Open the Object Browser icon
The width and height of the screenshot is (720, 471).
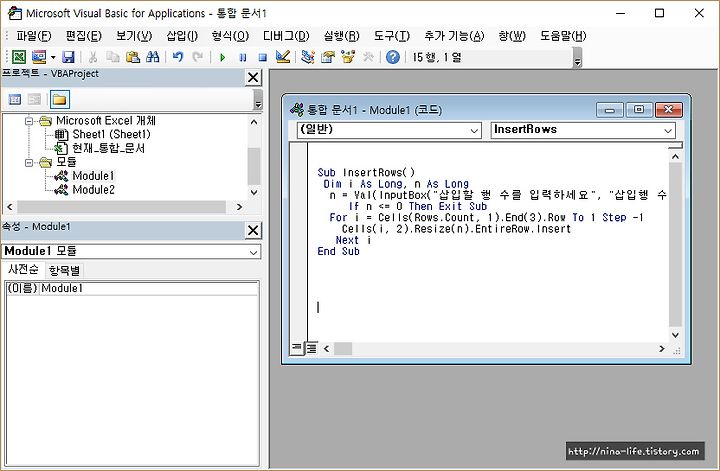[x=348, y=57]
